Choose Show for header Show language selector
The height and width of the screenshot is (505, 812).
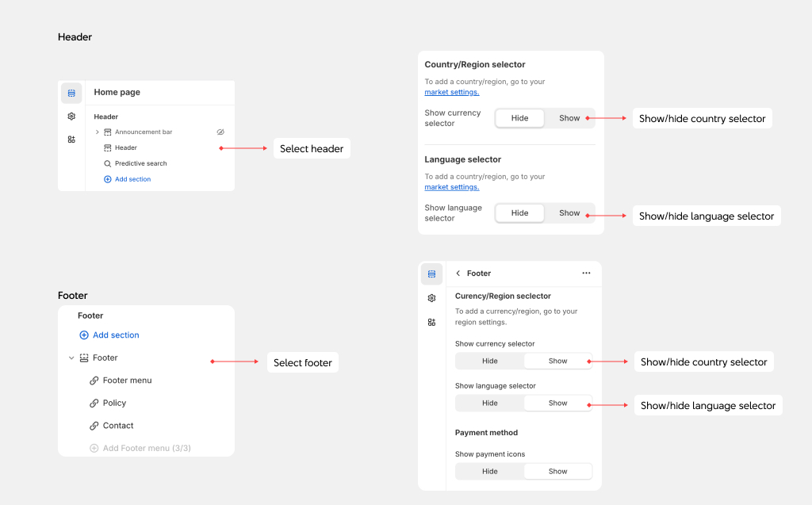point(569,213)
